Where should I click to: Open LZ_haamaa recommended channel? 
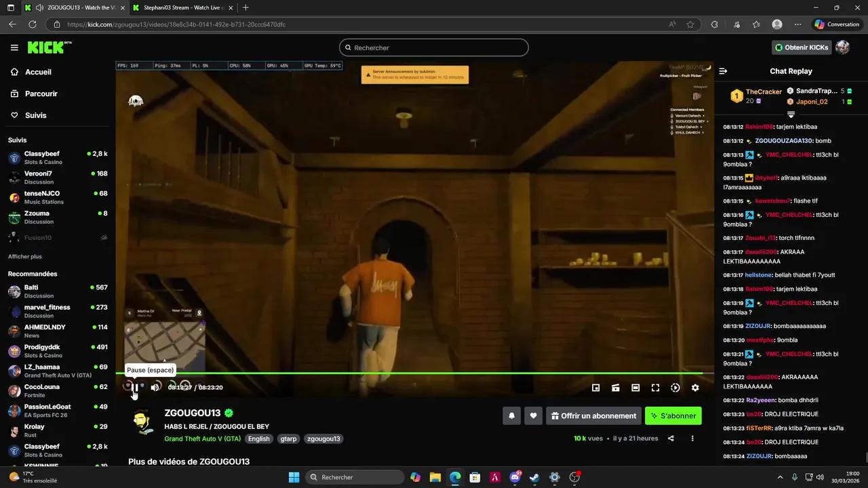click(x=58, y=371)
